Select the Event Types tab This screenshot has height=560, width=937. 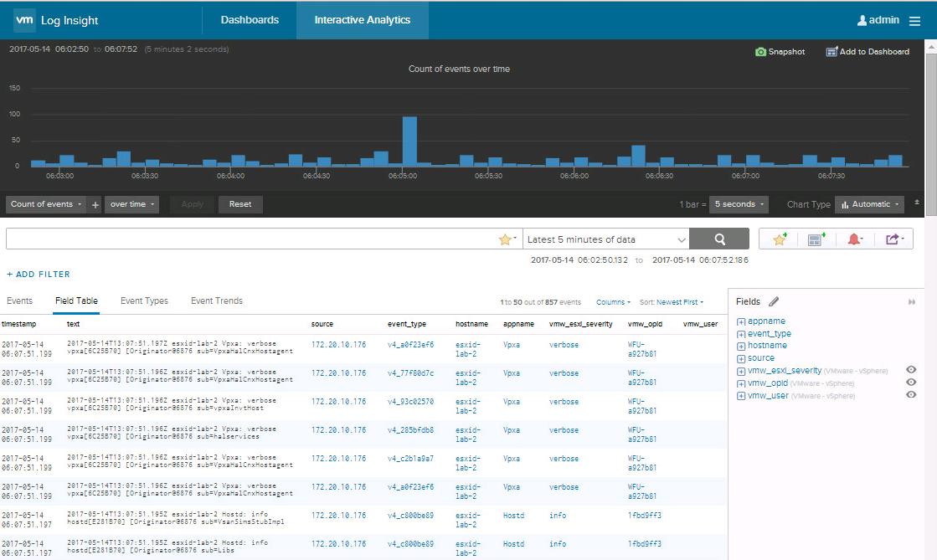144,301
